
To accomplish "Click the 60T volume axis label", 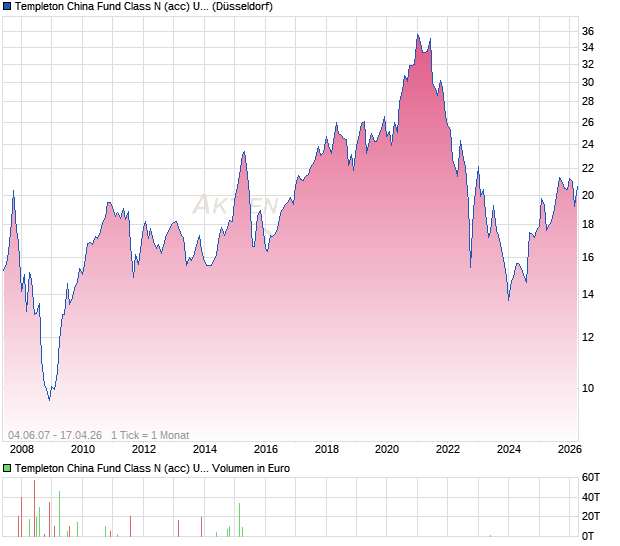I will click(591, 478).
